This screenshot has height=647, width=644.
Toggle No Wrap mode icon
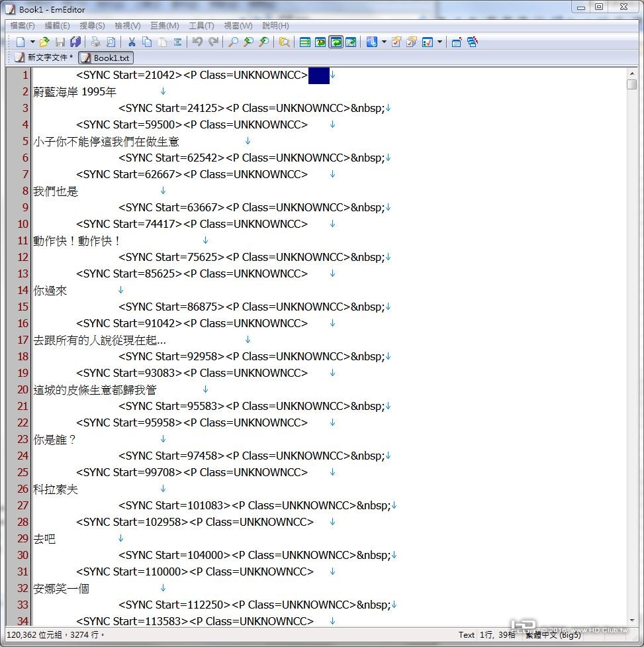coord(305,42)
